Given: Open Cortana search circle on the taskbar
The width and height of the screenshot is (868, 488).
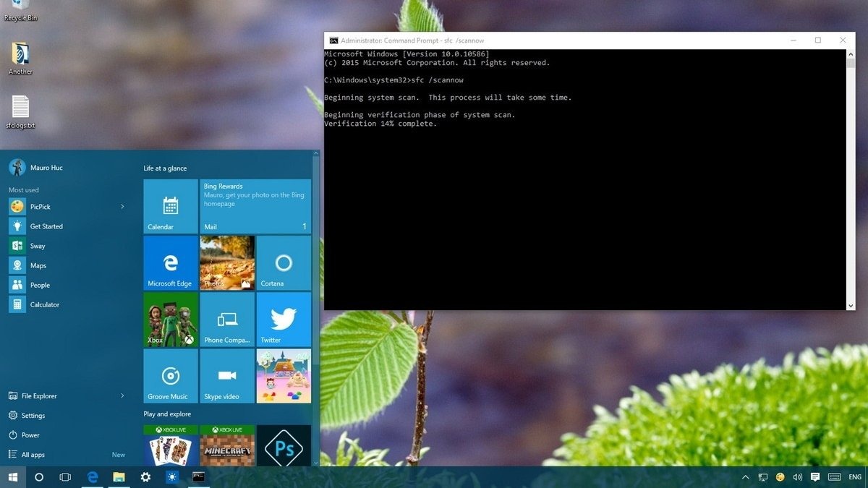Looking at the screenshot, I should click(39, 477).
